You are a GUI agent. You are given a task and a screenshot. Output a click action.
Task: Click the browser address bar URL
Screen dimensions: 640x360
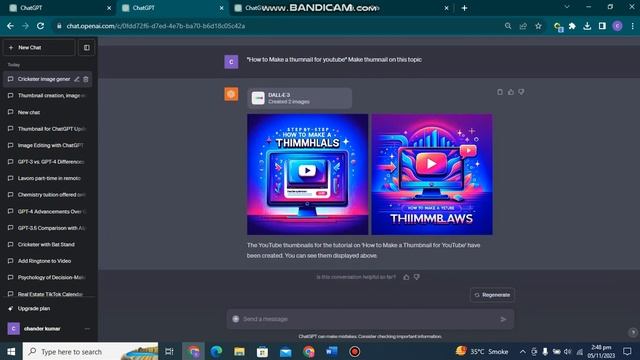point(156,26)
